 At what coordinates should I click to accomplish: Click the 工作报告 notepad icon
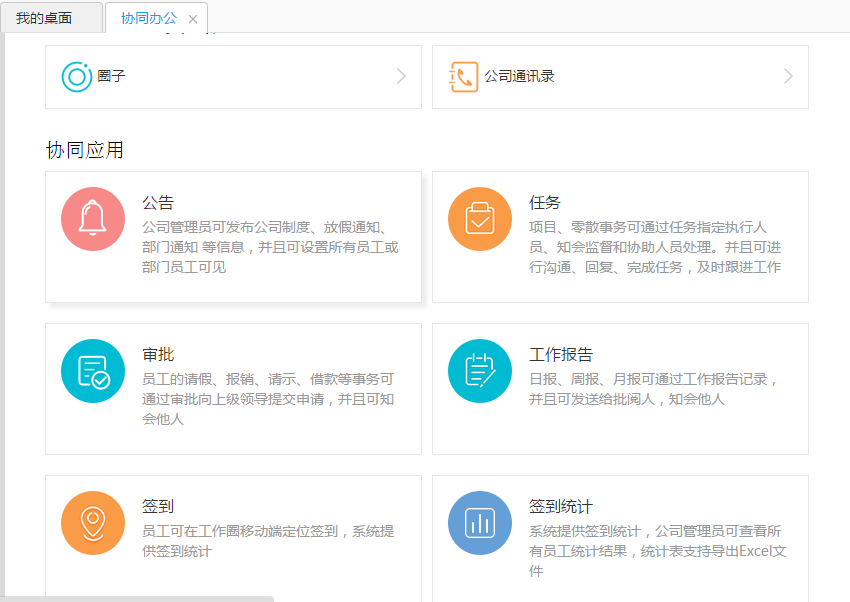(480, 371)
